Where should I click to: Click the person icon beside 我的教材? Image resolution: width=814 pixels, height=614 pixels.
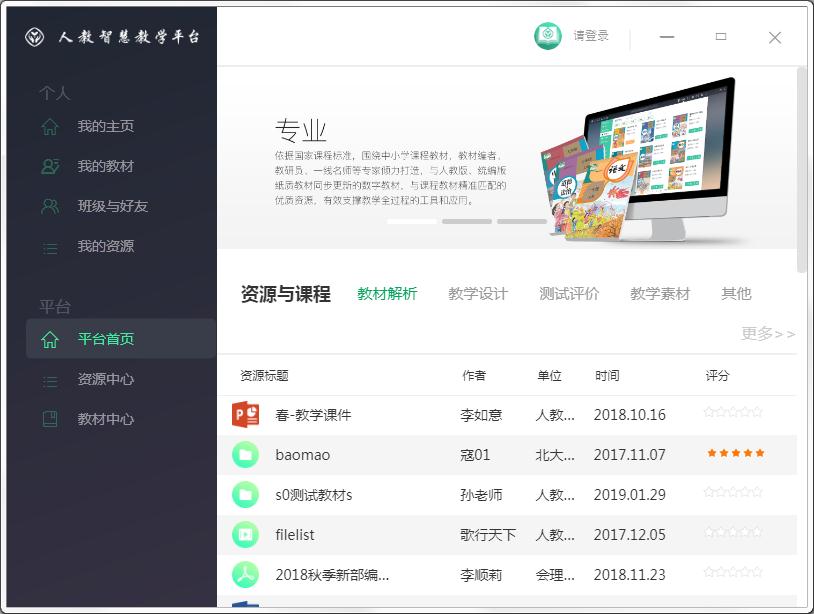50,166
